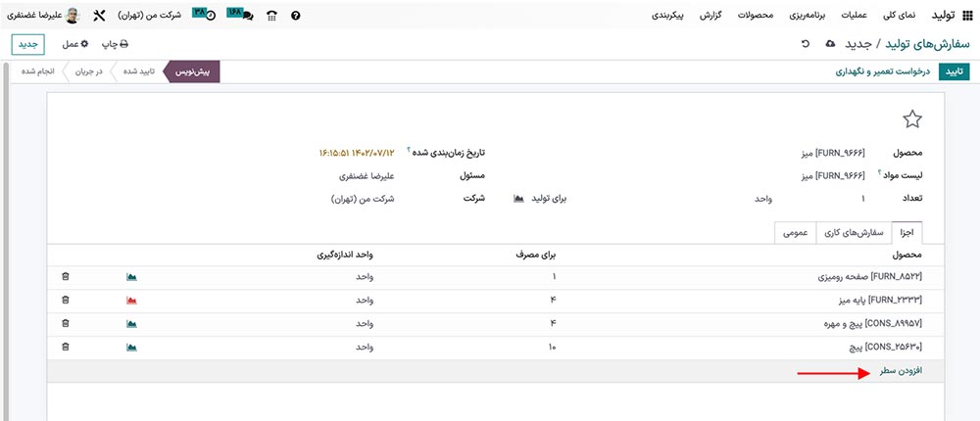Open messages with the 168 badge
Viewport: 980px width, 421px height.
(x=240, y=15)
